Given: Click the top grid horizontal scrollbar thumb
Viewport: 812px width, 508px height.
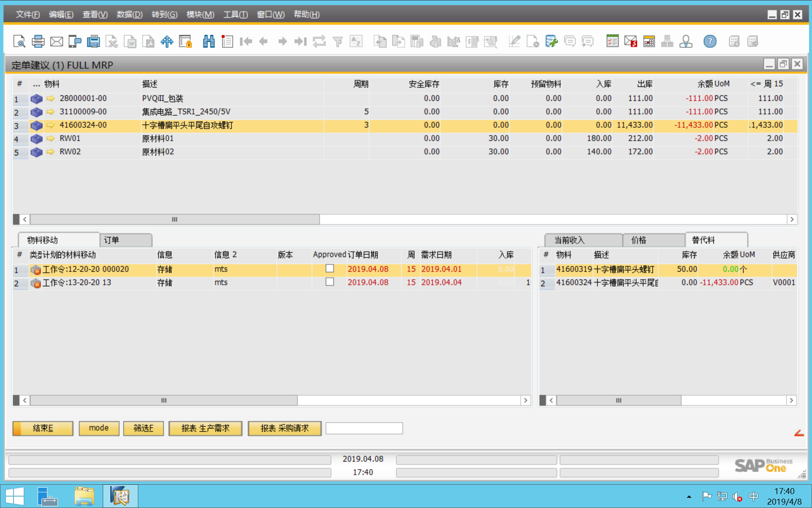Looking at the screenshot, I should pyautogui.click(x=175, y=219).
